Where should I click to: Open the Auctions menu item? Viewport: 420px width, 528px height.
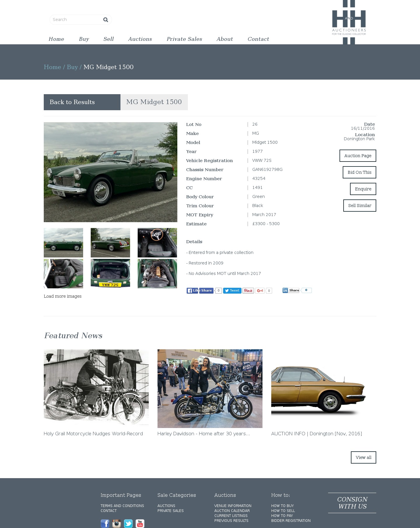point(140,39)
